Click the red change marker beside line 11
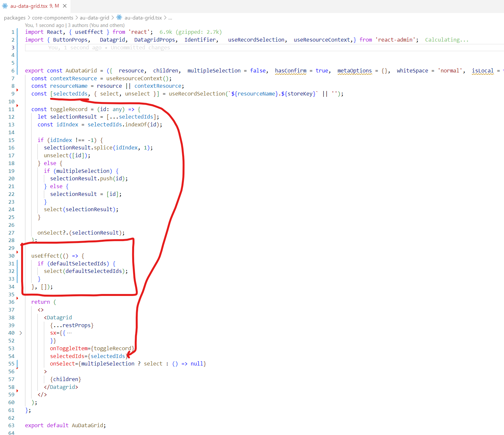 [x=17, y=106]
